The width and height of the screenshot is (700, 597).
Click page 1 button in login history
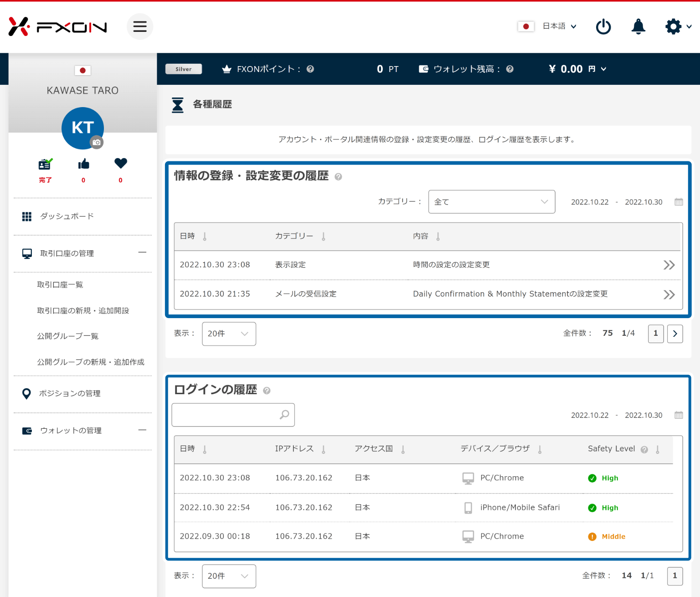675,576
